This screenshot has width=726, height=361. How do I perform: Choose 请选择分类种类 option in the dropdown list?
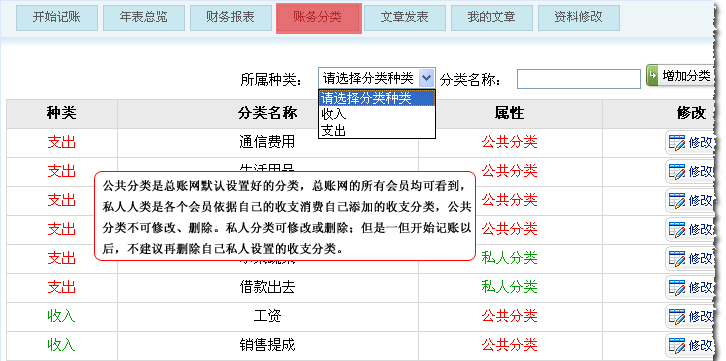(377, 99)
